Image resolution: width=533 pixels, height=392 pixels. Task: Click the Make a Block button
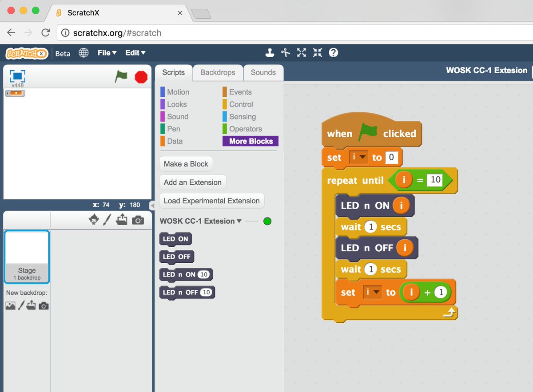186,164
